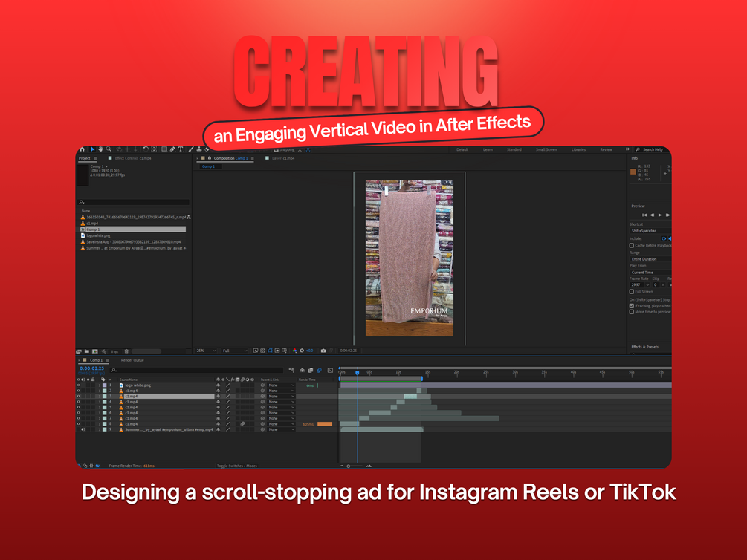Screen dimensions: 747x560
Task: Click the snapshot camera icon under viewer
Action: [x=323, y=351]
